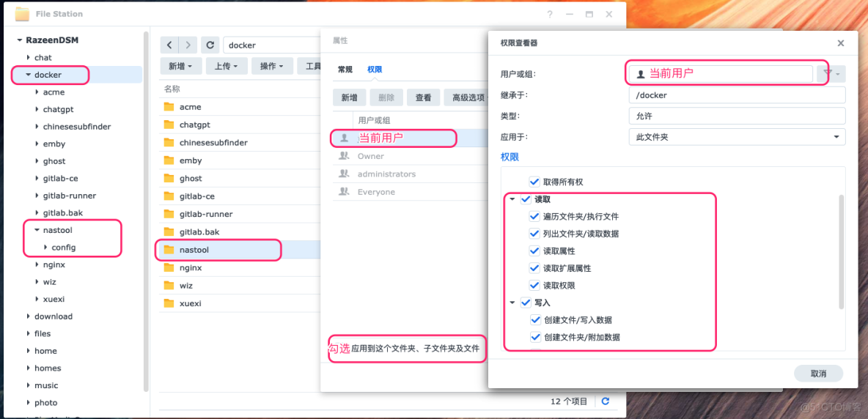Toggle the 读取权限 checkbox

(534, 285)
